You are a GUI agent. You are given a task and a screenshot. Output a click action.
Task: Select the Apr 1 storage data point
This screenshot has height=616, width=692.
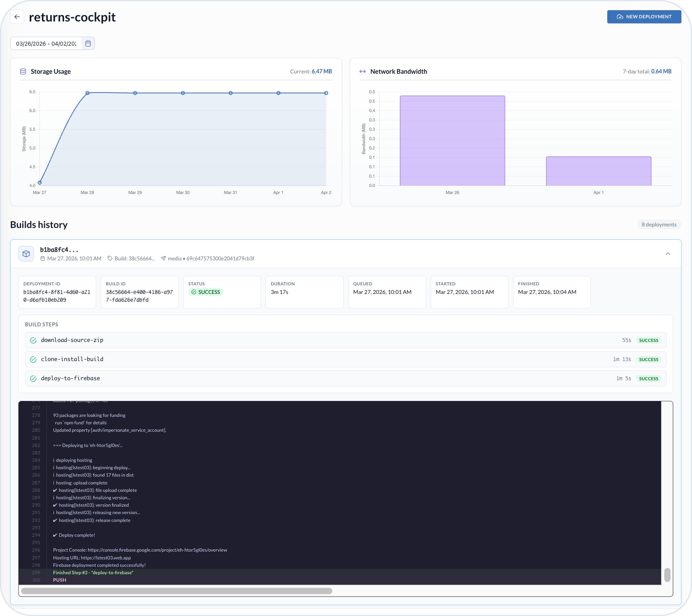[x=278, y=93]
